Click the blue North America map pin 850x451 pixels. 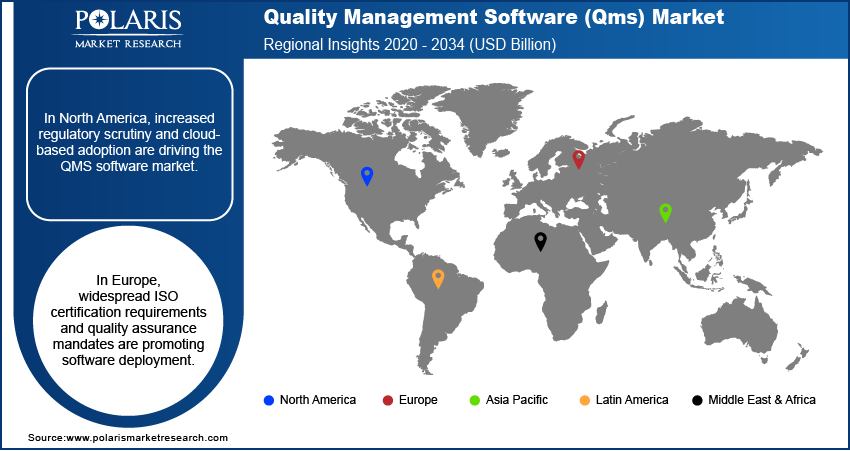click(367, 176)
